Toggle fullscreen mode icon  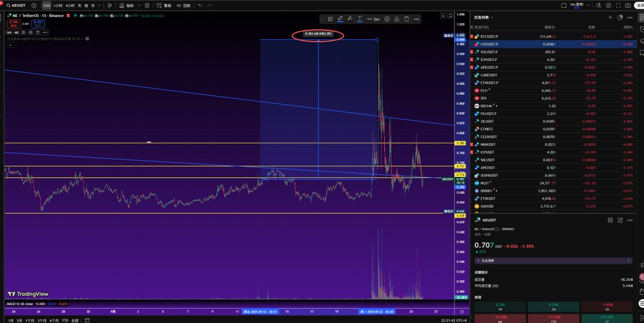click(618, 5)
